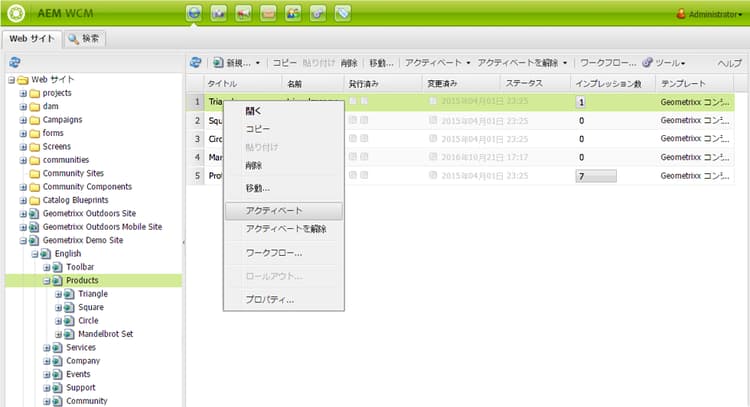Expand the Campaigns folder node
The image size is (750, 407).
(x=23, y=120)
